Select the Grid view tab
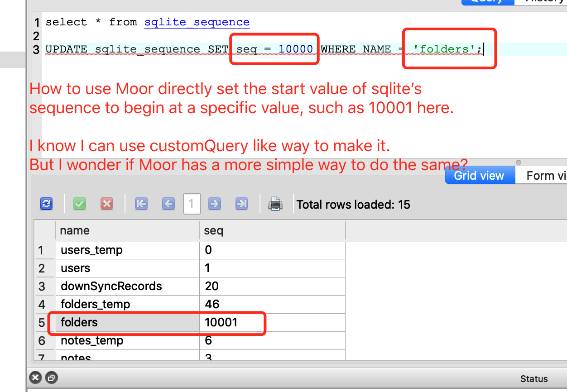 pyautogui.click(x=478, y=175)
